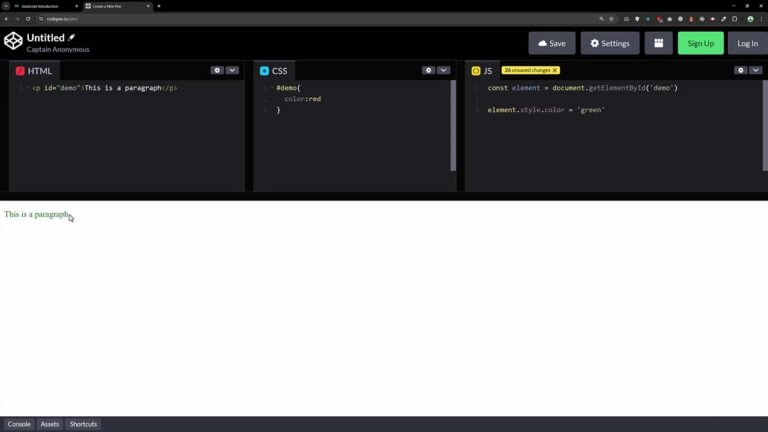Click the CodePen logo
Viewport: 768px width, 432px height.
[x=13, y=42]
